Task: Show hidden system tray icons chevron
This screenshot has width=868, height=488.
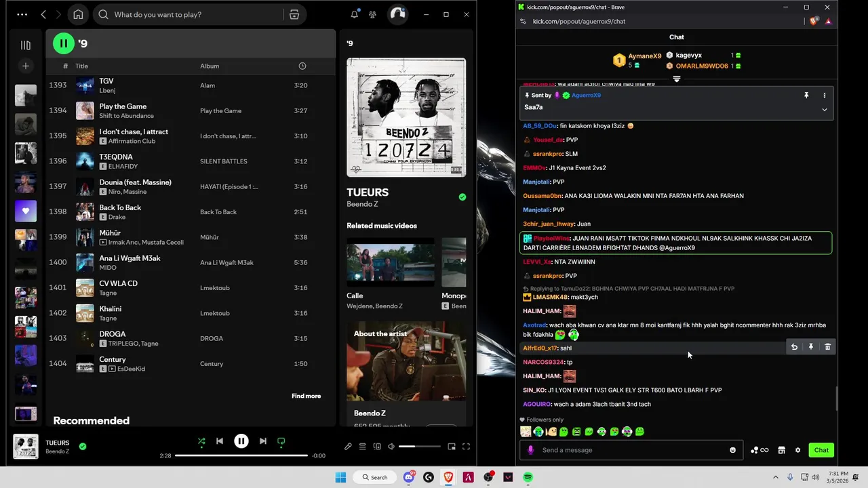Action: 776,477
